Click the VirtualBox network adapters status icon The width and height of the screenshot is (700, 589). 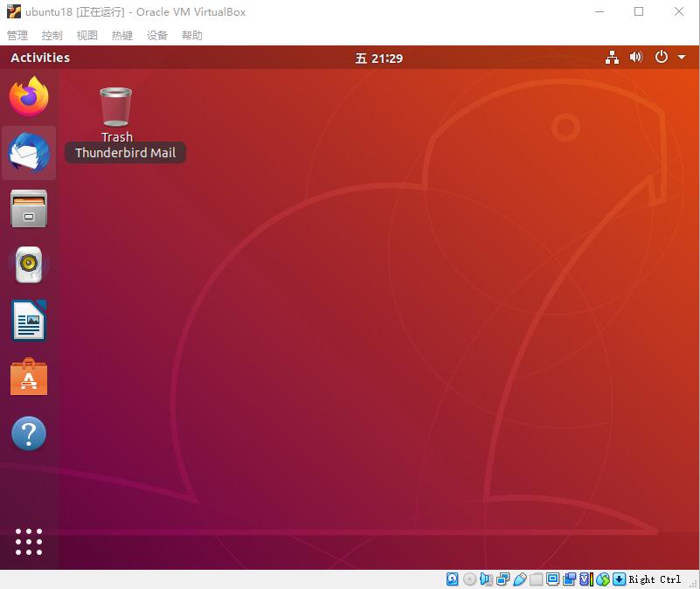click(x=502, y=579)
